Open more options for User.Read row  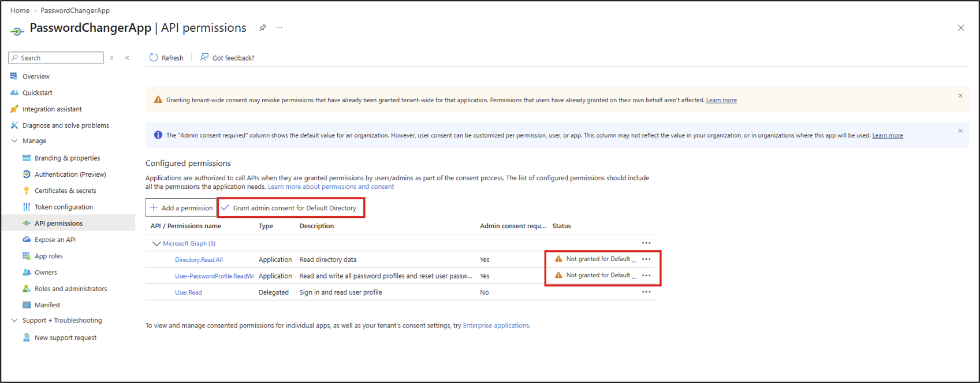(646, 292)
